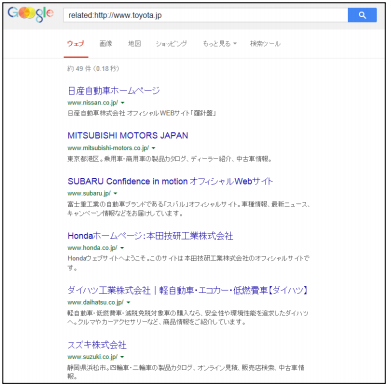389x387 pixels.
Task: Open 検索ツール options
Action: [x=265, y=44]
